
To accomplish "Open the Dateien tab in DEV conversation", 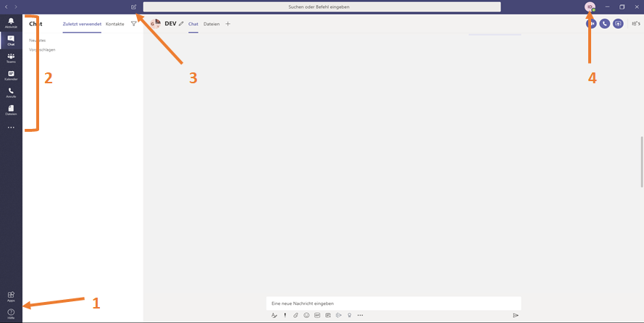I will click(212, 24).
